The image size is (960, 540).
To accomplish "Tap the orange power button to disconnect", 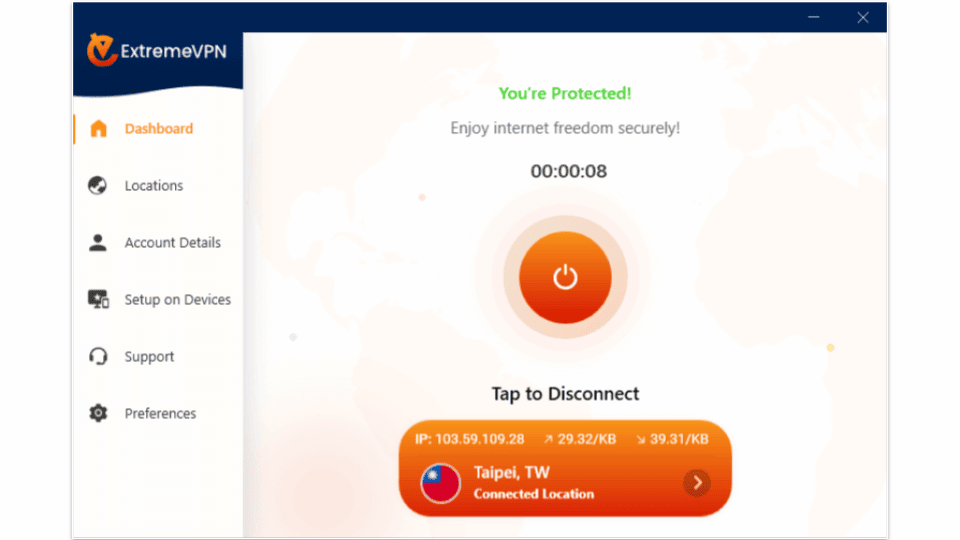I will [565, 277].
